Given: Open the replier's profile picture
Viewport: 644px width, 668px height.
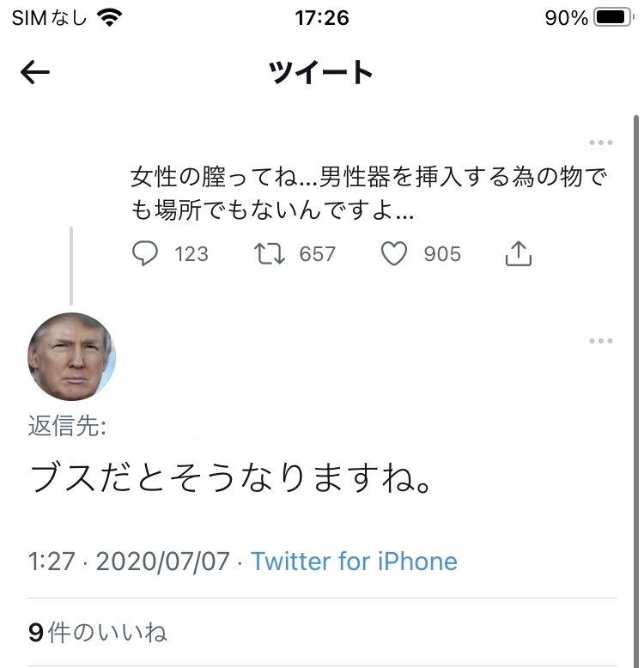Looking at the screenshot, I should (71, 356).
